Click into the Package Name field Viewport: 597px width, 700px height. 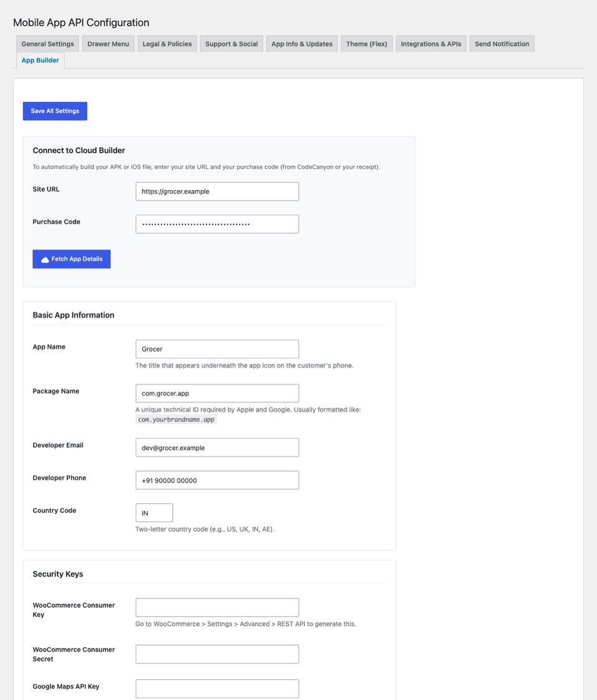point(217,394)
